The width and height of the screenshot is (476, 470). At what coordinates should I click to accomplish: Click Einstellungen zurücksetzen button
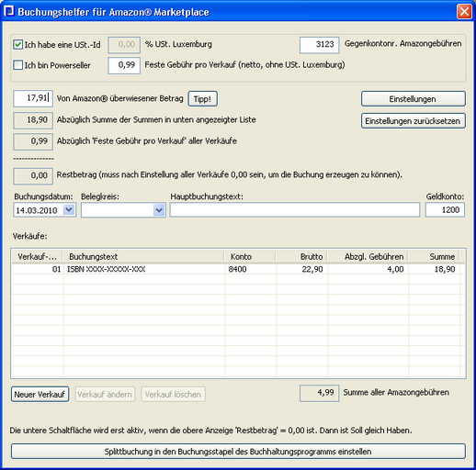(413, 121)
